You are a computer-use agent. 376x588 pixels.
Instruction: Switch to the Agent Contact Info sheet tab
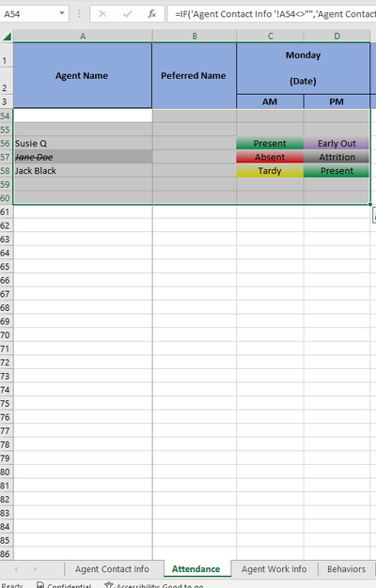[112, 569]
